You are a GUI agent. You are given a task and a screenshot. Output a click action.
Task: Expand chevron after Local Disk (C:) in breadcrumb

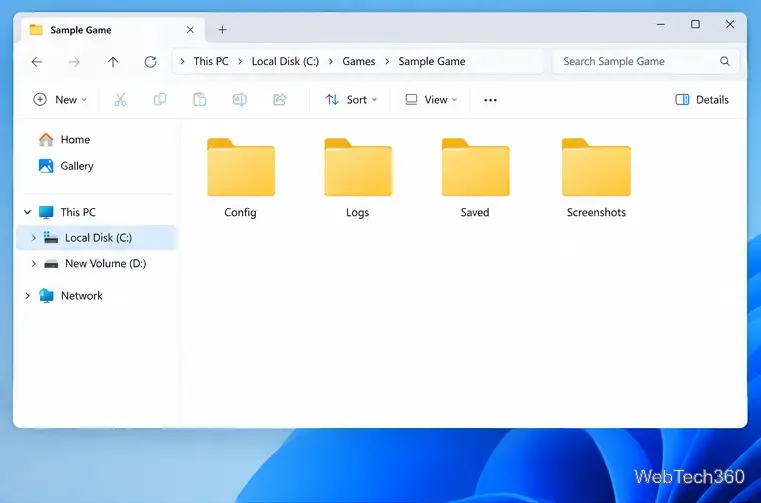[331, 62]
